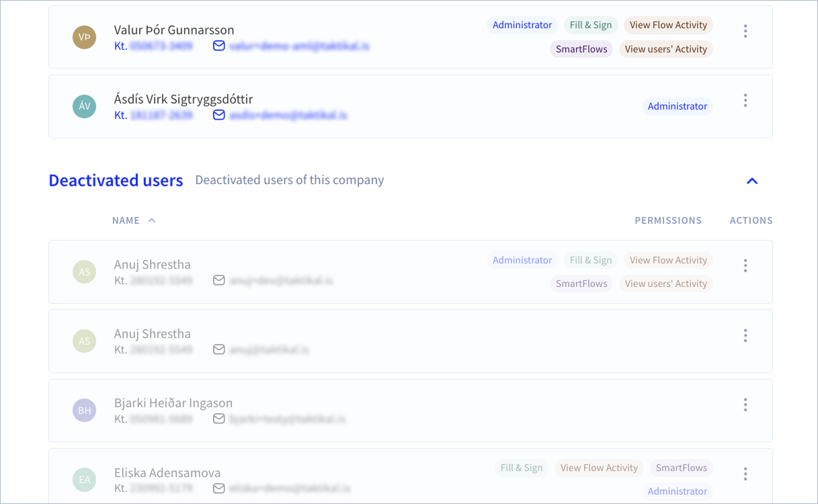Open actions menu for Anuj Shrestha without permissions
The height and width of the screenshot is (504, 818).
pos(745,335)
